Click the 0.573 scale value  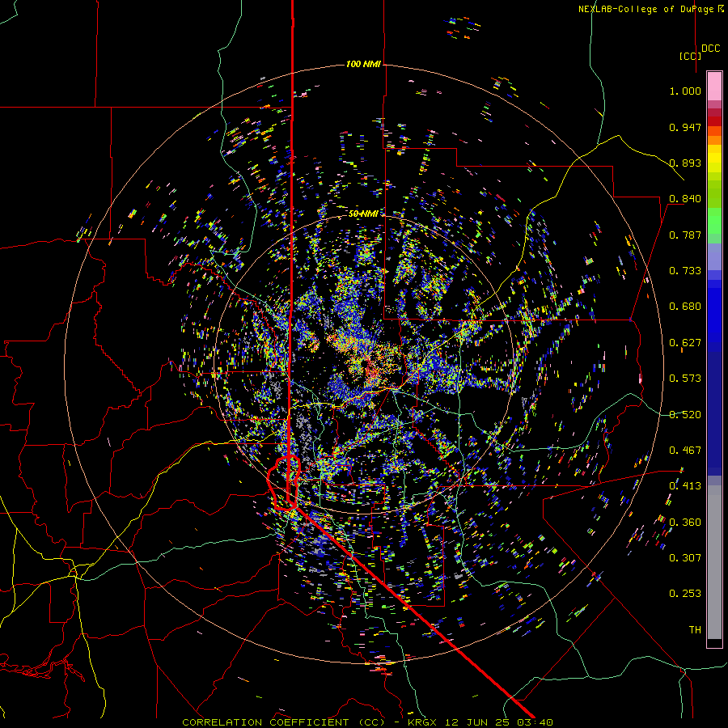coord(685,379)
